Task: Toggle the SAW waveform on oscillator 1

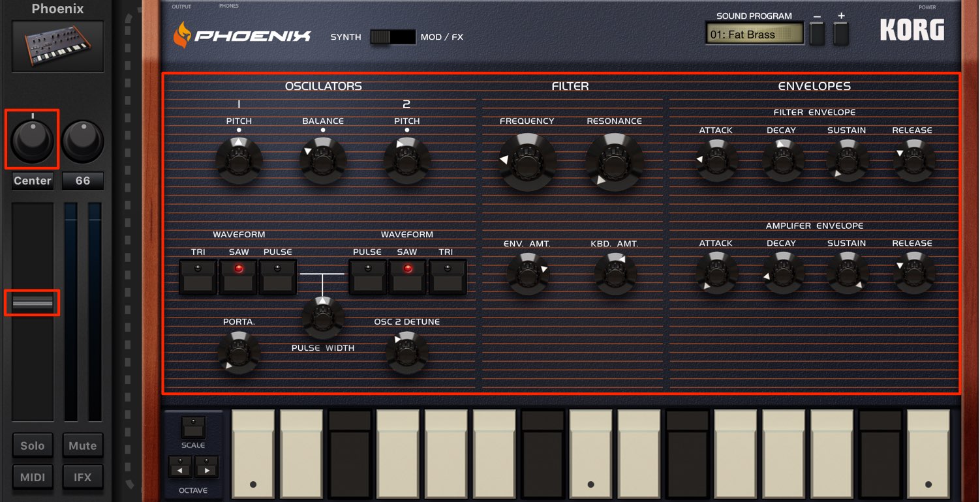Action: tap(238, 276)
